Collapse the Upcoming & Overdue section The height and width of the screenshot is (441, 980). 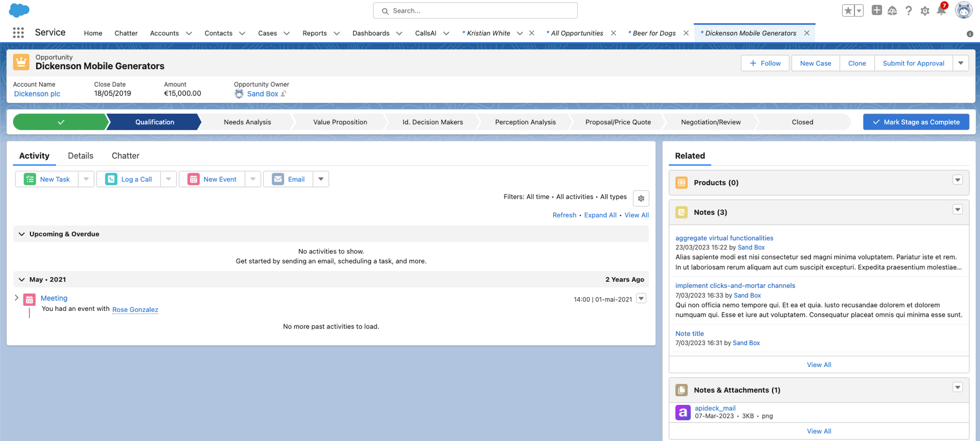click(x=22, y=234)
